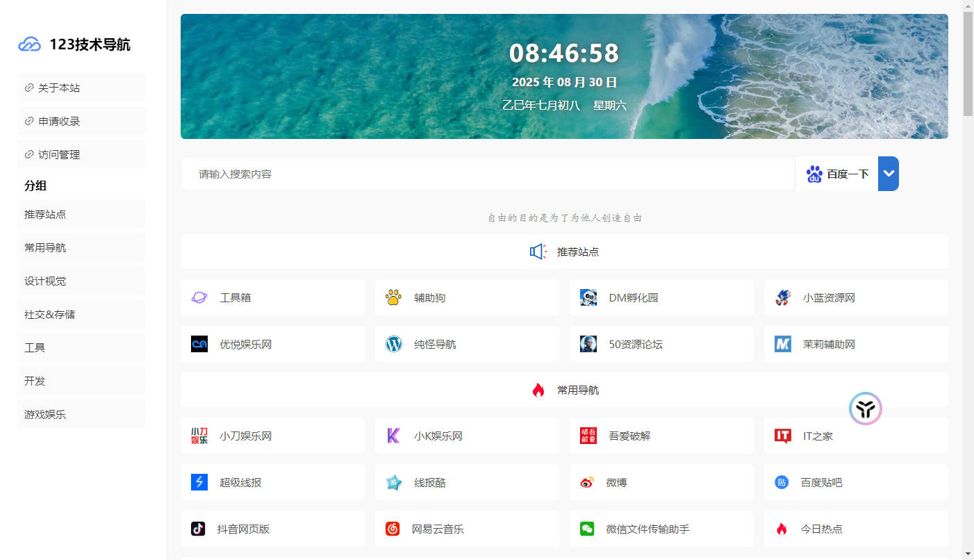Click the WordPress icon beside 纯怪导航

pyautogui.click(x=394, y=344)
